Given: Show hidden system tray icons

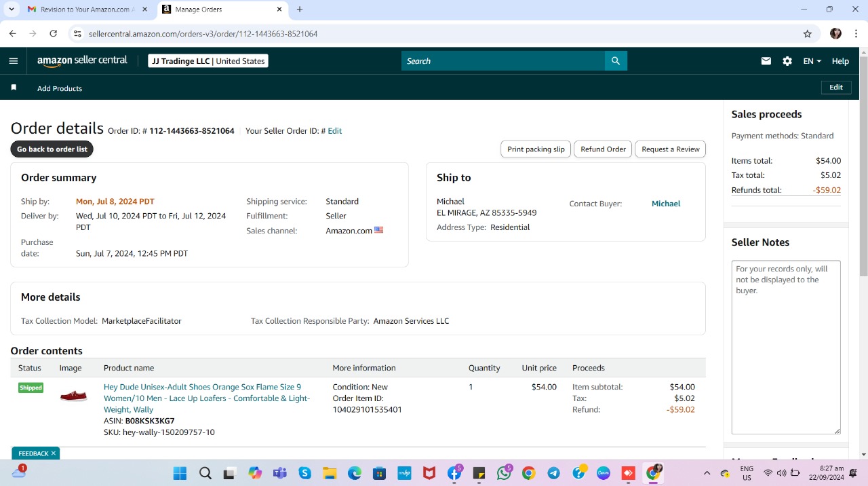Looking at the screenshot, I should 707,473.
